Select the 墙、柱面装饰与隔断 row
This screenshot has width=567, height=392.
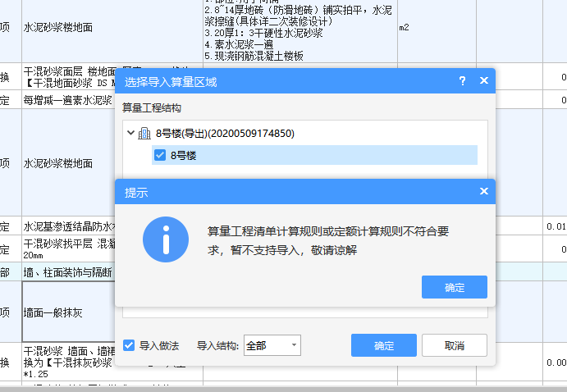(x=68, y=272)
